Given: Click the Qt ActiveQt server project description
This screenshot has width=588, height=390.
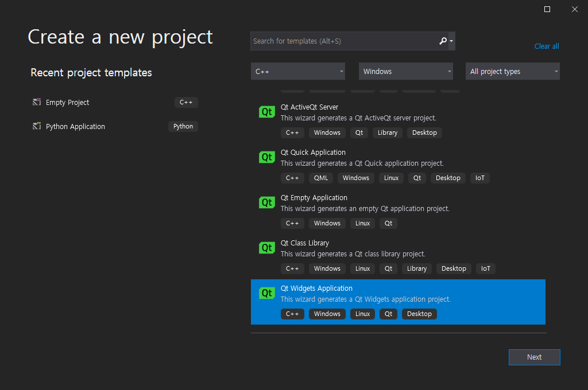Looking at the screenshot, I should pyautogui.click(x=358, y=118).
